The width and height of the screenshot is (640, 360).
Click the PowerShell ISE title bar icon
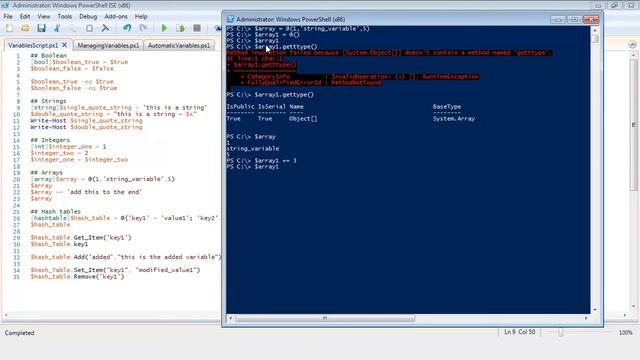5,5
